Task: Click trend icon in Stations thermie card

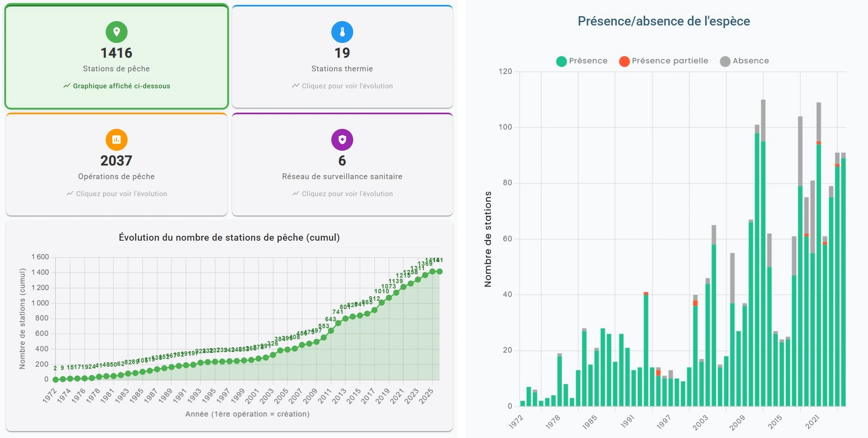Action: coord(296,86)
